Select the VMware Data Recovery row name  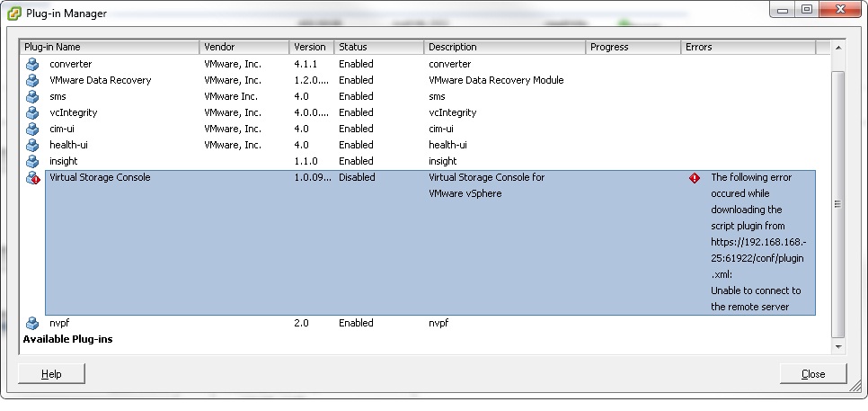tap(101, 80)
